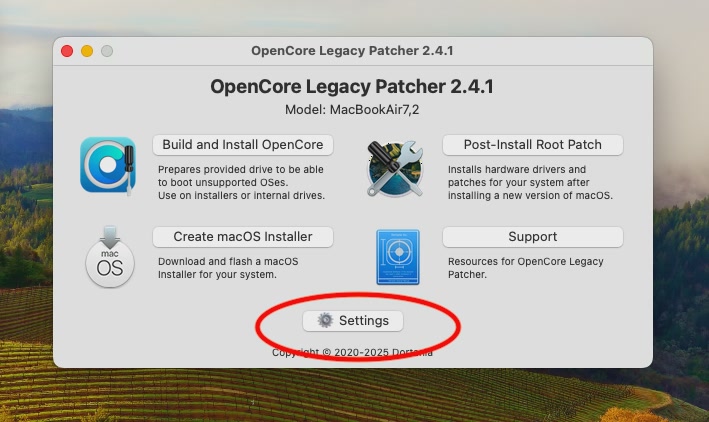
Task: Click the macOS installer download icon
Action: pyautogui.click(x=110, y=257)
